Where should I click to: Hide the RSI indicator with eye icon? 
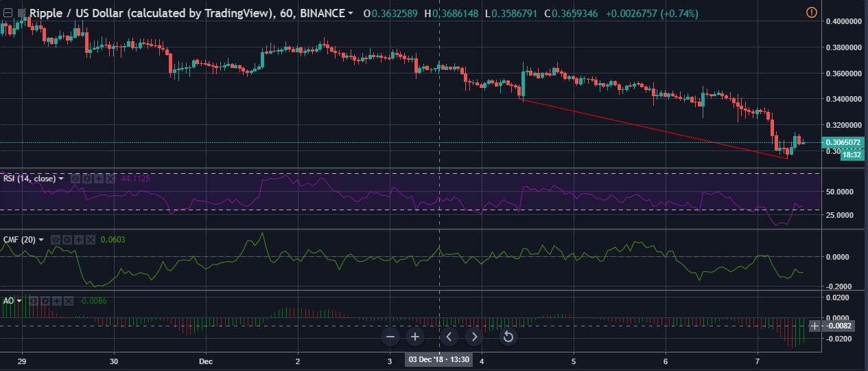(75, 179)
